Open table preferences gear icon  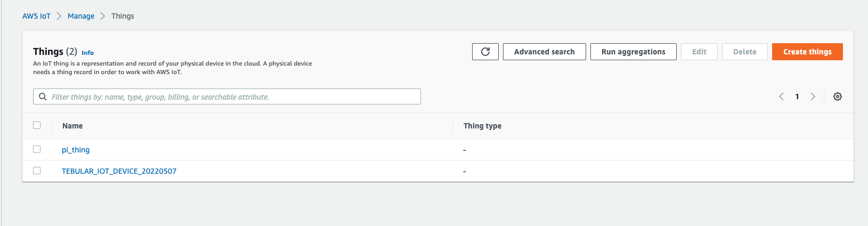[x=838, y=96]
